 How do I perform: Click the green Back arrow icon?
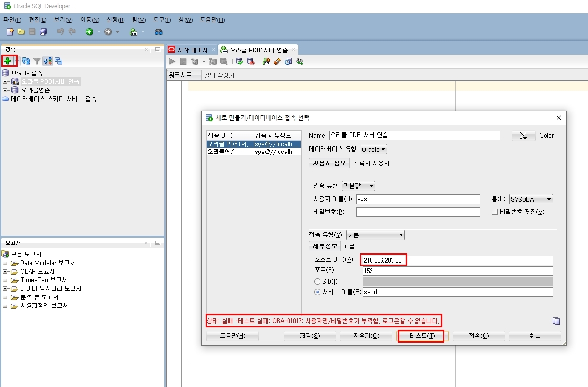(x=89, y=32)
